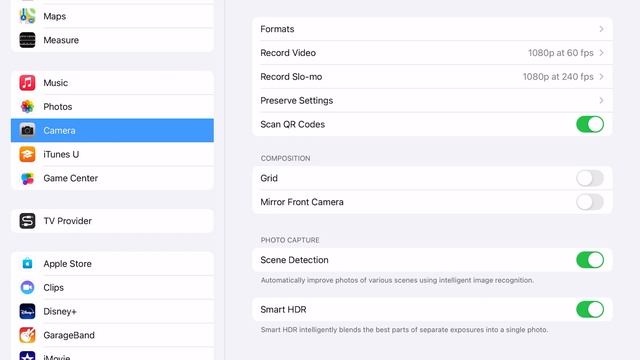Image resolution: width=640 pixels, height=360 pixels.
Task: Open Preserve Settings chevron
Action: [601, 100]
